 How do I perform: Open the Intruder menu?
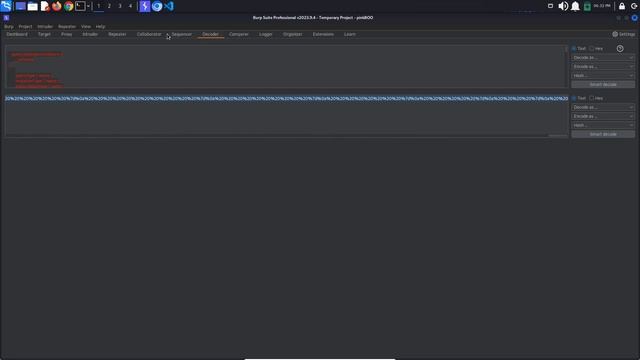45,27
